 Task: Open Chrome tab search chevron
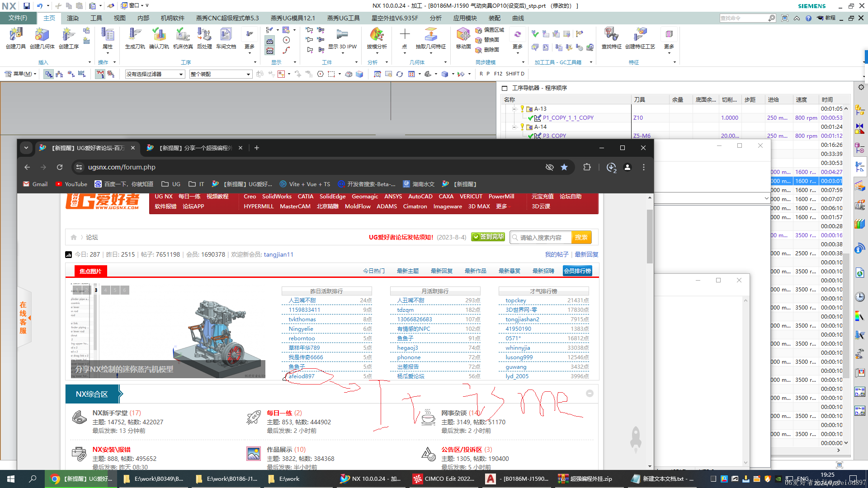pos(26,148)
